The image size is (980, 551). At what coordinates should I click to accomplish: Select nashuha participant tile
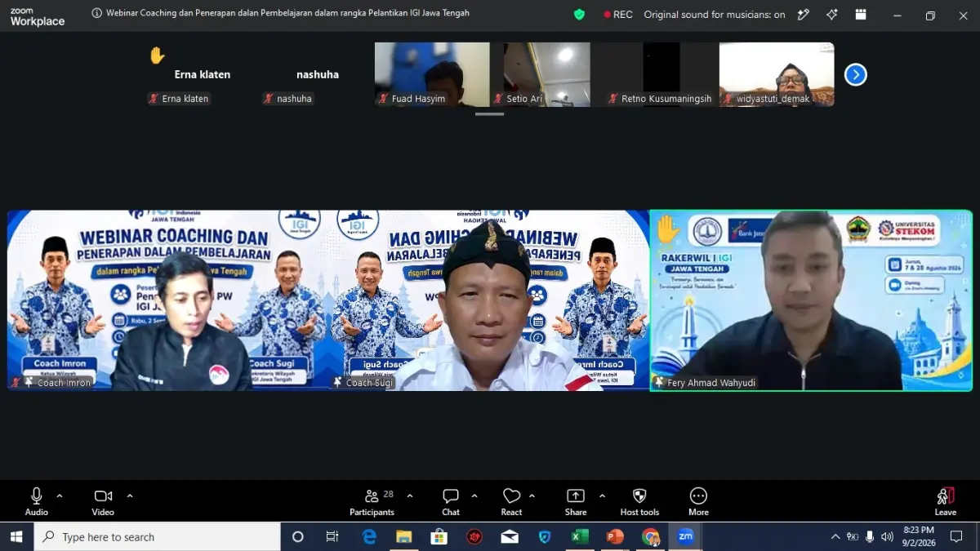pos(318,74)
